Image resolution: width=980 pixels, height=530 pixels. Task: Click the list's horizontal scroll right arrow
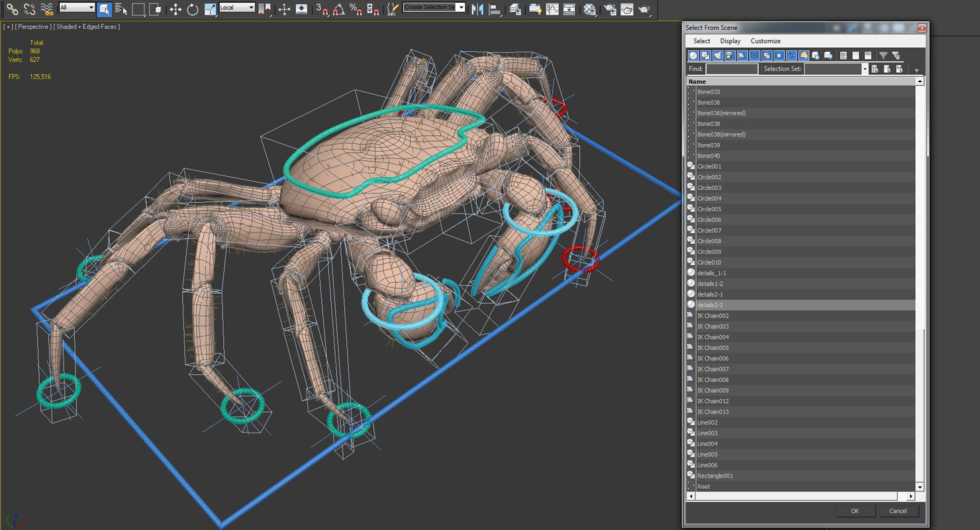pos(911,496)
